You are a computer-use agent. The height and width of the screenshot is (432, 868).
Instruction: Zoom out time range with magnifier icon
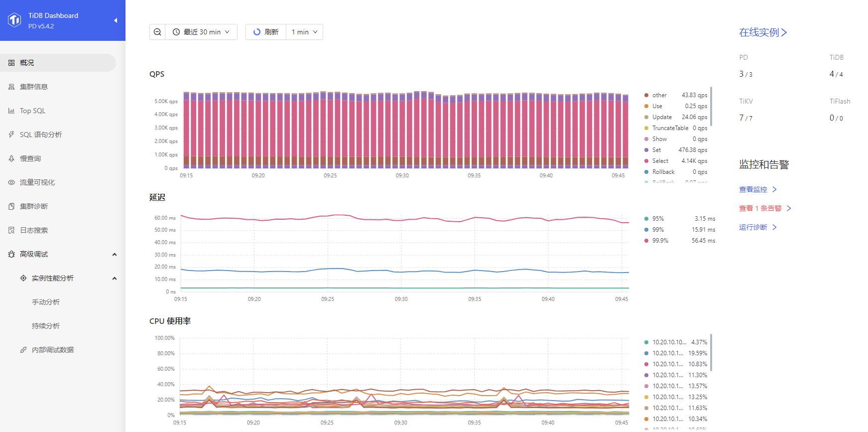pyautogui.click(x=157, y=32)
